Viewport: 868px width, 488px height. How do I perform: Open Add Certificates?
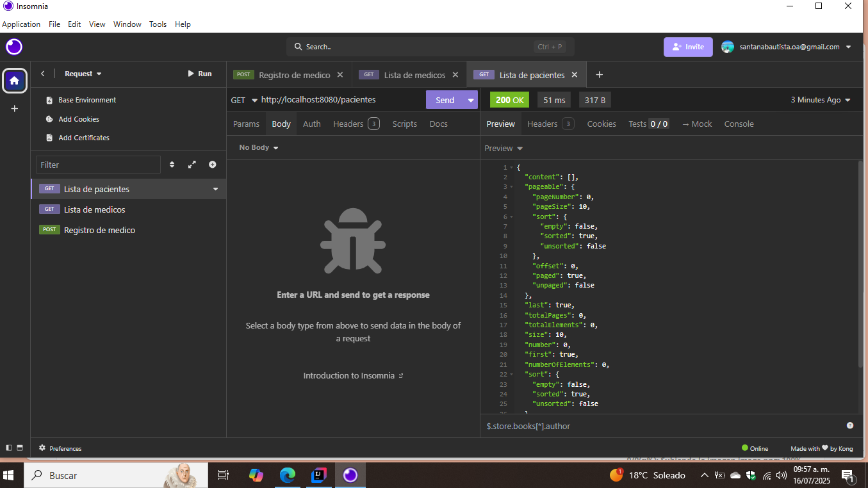[x=78, y=138]
